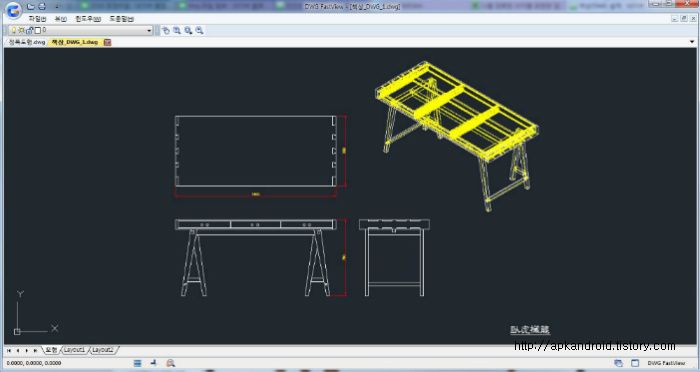Click the magnifier status bar icon
Viewport: 700px width, 372px height.
[170, 363]
